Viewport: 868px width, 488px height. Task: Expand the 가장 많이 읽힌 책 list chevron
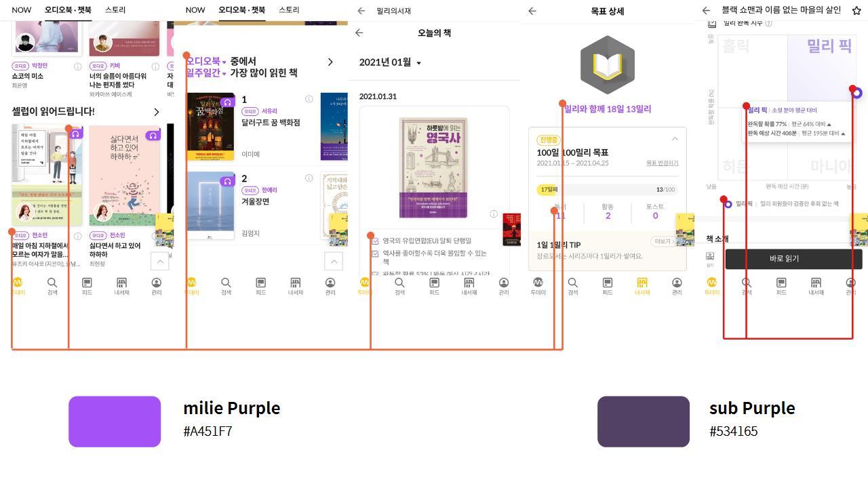330,62
